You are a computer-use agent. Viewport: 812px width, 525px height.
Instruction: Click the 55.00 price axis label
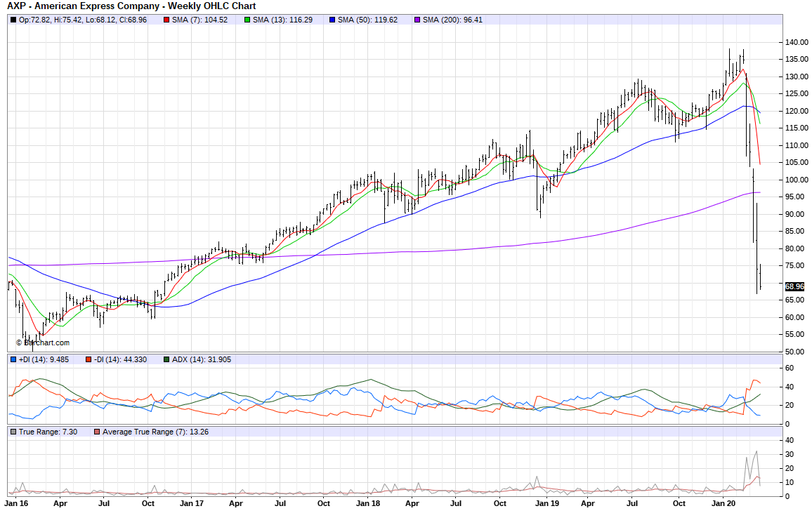click(x=795, y=335)
